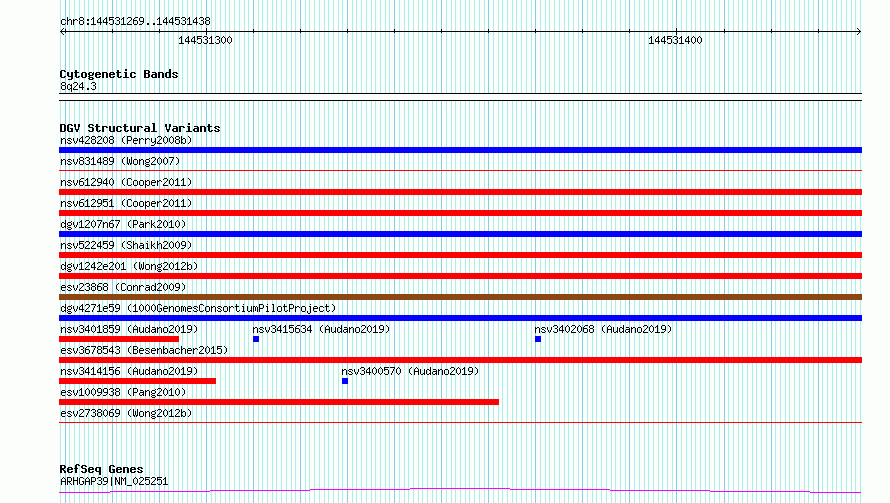This screenshot has width=890, height=503.
Task: Select the red bar under nsv612951
Action: pos(460,213)
